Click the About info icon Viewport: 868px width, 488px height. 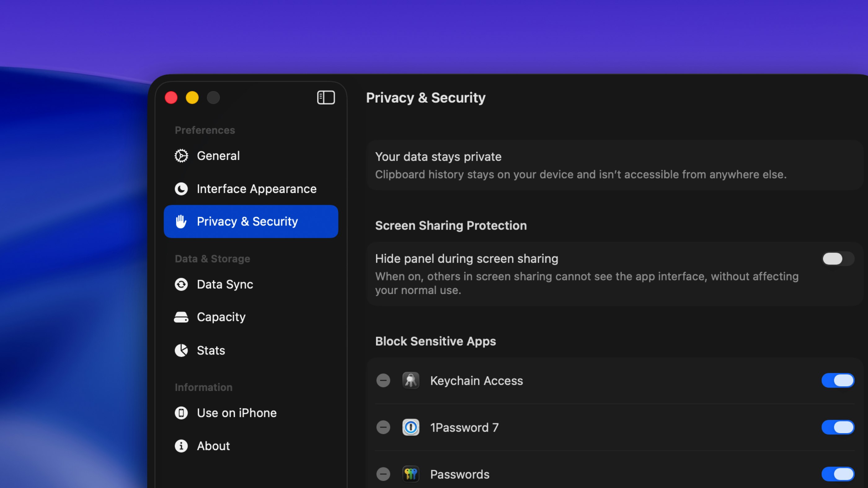tap(181, 446)
